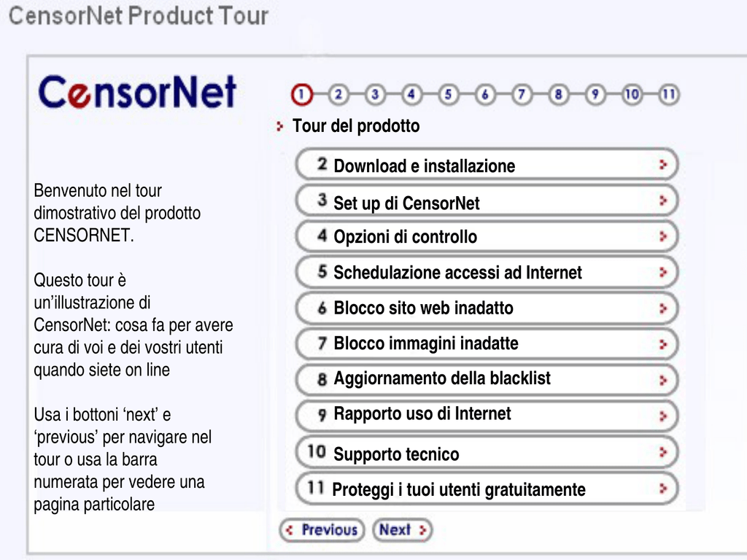Open Set up di CensorNet section
The image size is (747, 560).
click(487, 201)
